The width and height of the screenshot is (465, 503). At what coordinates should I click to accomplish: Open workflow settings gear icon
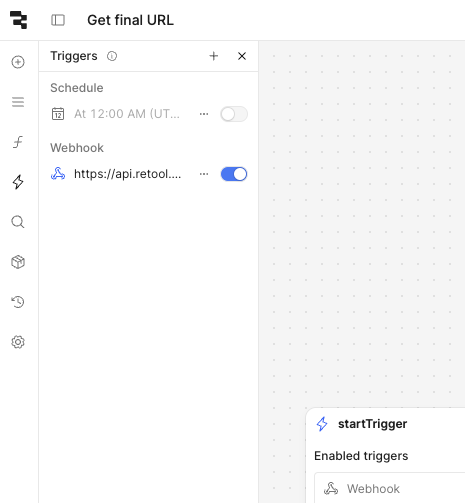(18, 342)
